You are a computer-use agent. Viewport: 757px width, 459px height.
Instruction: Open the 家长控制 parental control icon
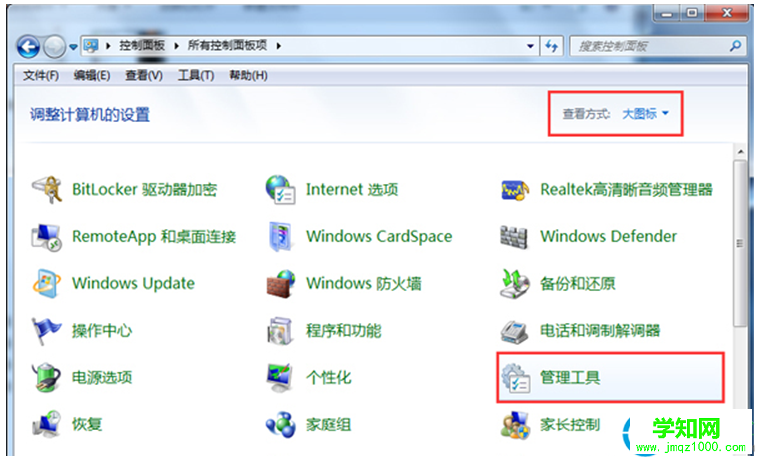pos(515,424)
